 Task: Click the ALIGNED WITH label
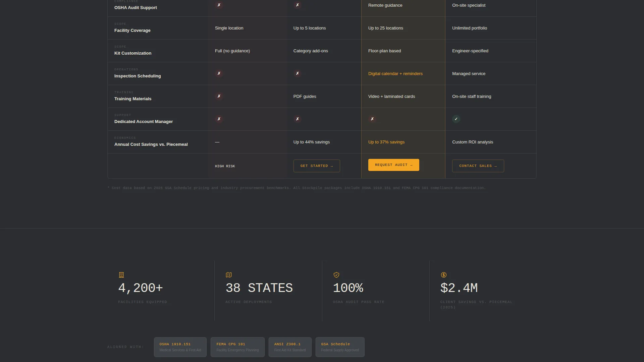[x=125, y=347]
